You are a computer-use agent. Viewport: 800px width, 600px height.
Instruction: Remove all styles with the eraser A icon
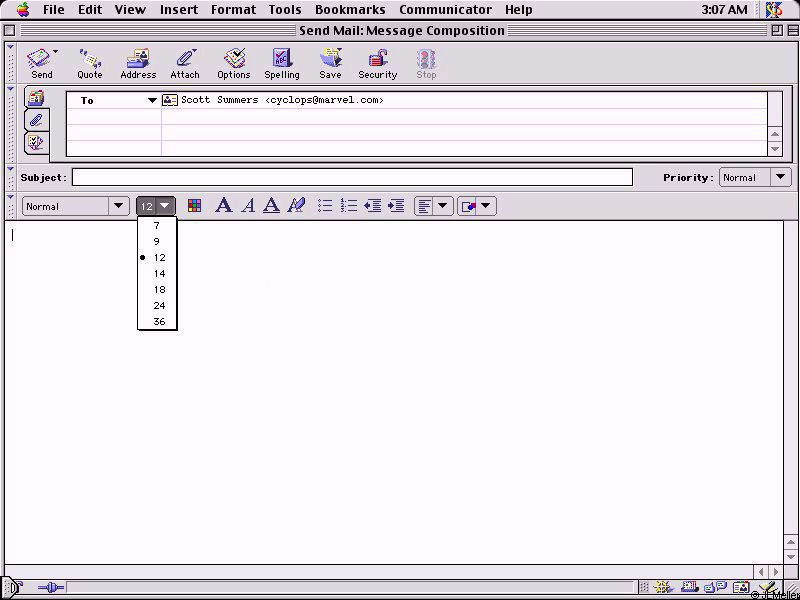point(296,206)
